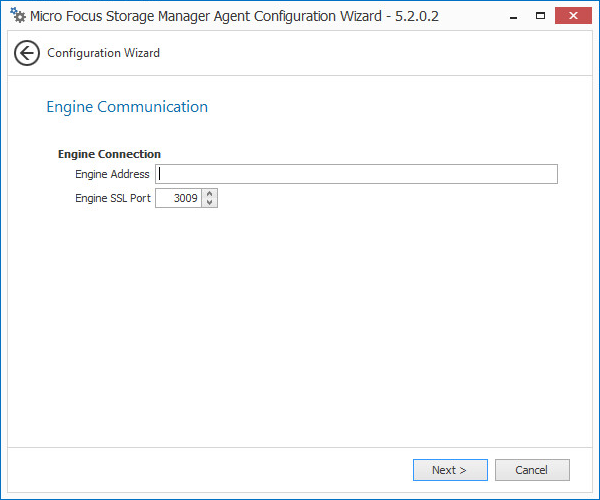The width and height of the screenshot is (600, 500).
Task: Close the wizard with the red X
Action: (x=574, y=15)
